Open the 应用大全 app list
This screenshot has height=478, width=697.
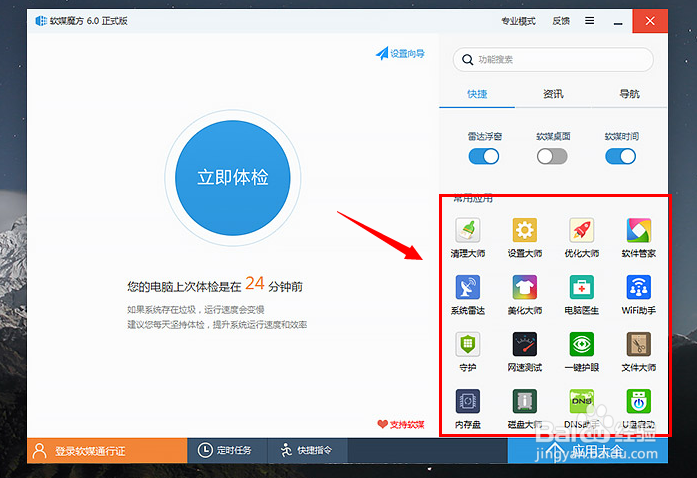coord(588,450)
